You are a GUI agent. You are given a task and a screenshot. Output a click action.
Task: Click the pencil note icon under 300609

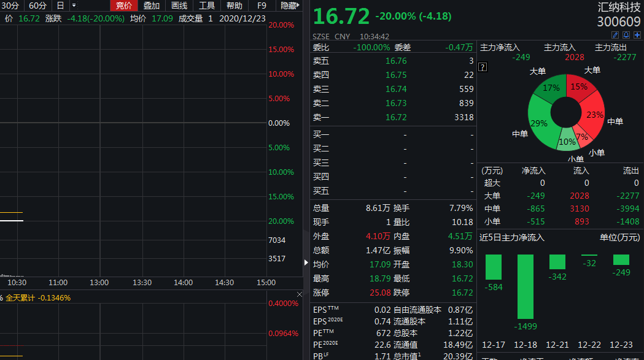[x=615, y=36]
